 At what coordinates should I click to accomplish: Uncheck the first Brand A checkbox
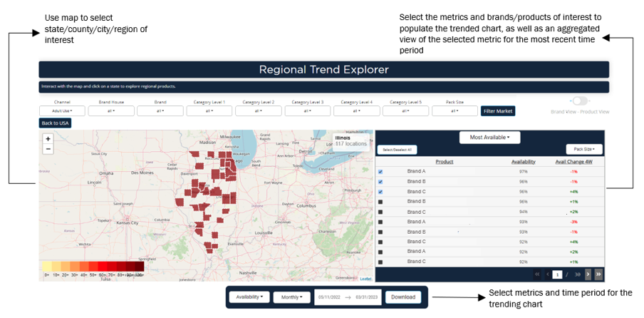point(380,172)
